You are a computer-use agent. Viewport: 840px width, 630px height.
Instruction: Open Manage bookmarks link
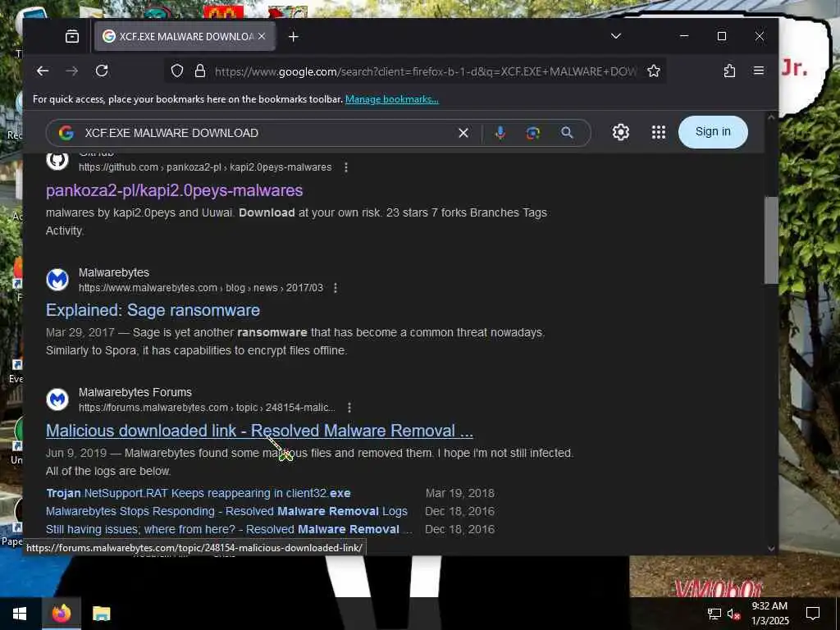(391, 99)
